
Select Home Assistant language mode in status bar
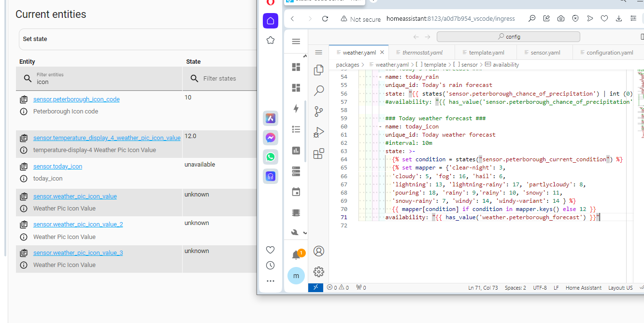[x=583, y=288]
